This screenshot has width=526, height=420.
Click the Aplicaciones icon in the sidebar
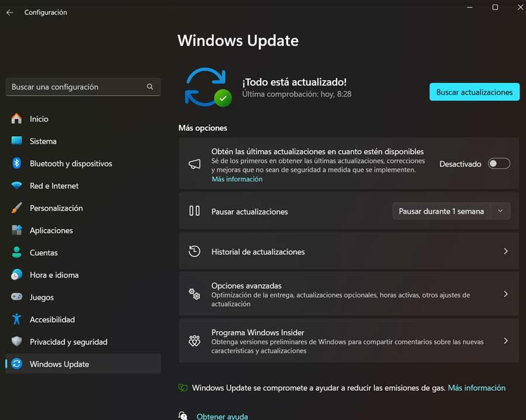click(x=16, y=230)
